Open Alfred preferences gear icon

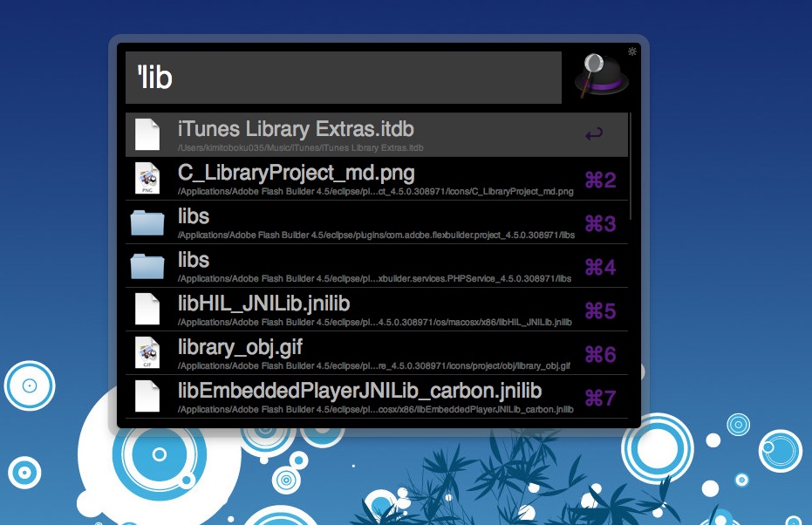click(x=632, y=51)
